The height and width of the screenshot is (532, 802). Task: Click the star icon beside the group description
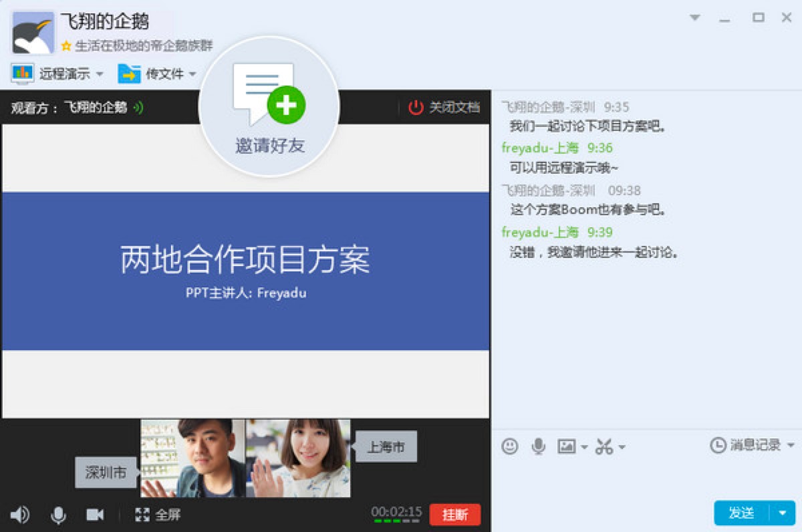pyautogui.click(x=65, y=45)
